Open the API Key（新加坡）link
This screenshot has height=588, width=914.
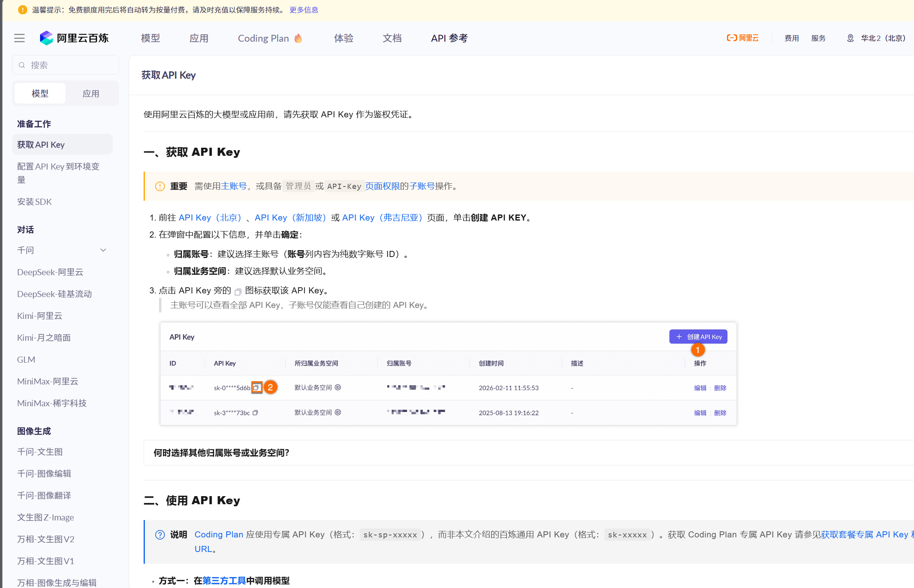(x=291, y=218)
